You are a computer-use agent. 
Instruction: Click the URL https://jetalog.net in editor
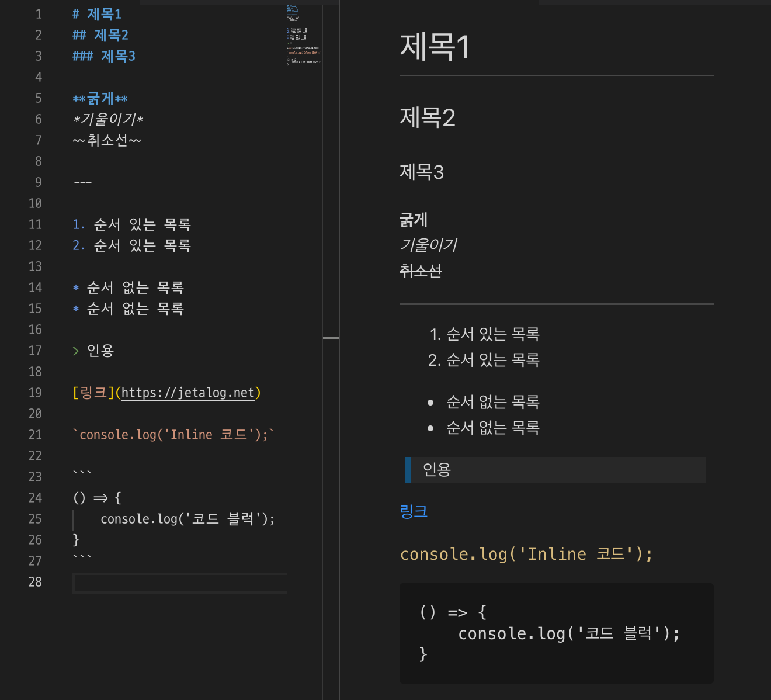coord(188,393)
